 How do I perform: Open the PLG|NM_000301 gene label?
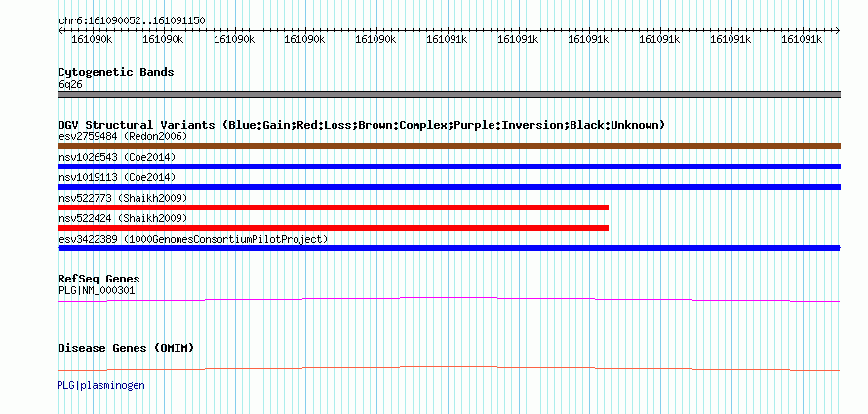pyautogui.click(x=97, y=290)
